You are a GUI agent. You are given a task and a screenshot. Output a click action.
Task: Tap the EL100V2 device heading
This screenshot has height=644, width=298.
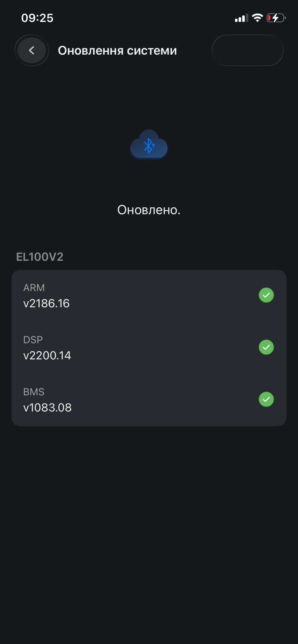tap(40, 257)
